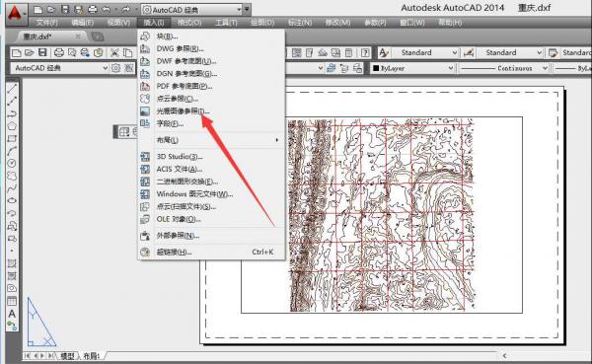Expand the layer list dropdown arrow
Image resolution: width=592 pixels, height=364 pixels.
[x=321, y=68]
